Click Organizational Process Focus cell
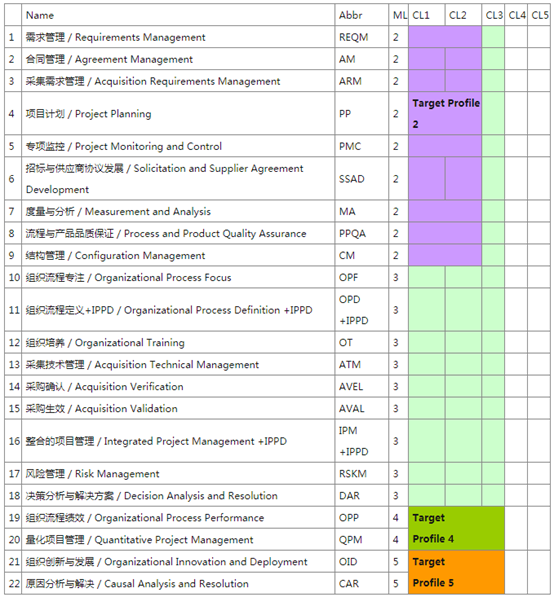This screenshot has width=554, height=597. click(x=178, y=277)
